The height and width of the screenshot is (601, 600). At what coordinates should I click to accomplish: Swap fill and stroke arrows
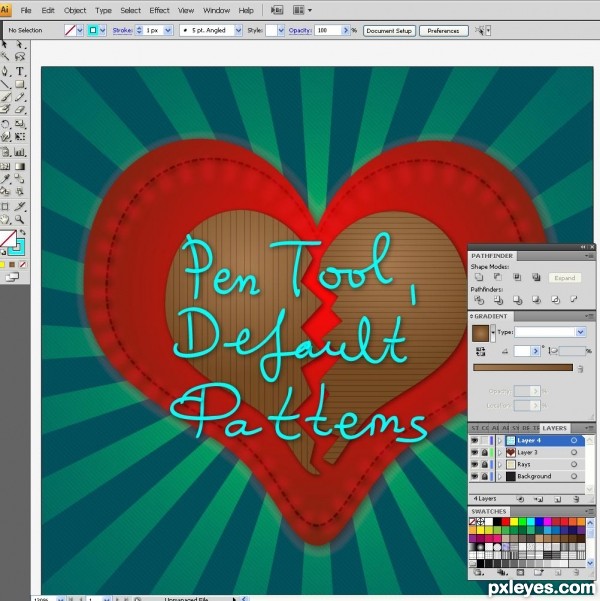click(23, 232)
